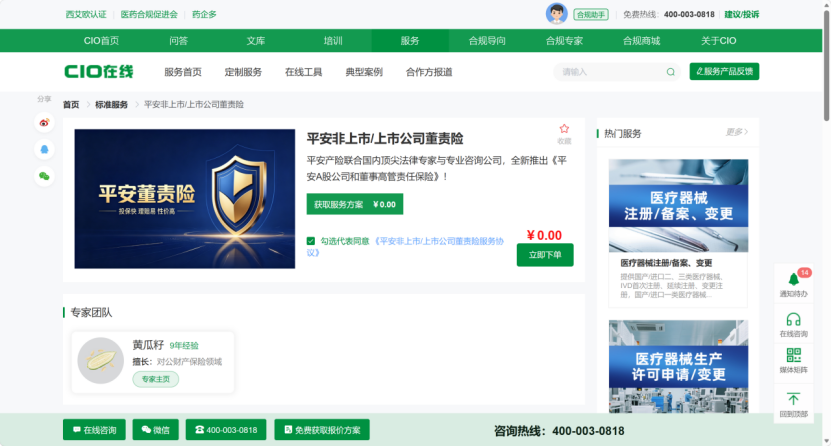Image resolution: width=832 pixels, height=446 pixels.
Task: Open the service agreement link
Action: point(405,247)
